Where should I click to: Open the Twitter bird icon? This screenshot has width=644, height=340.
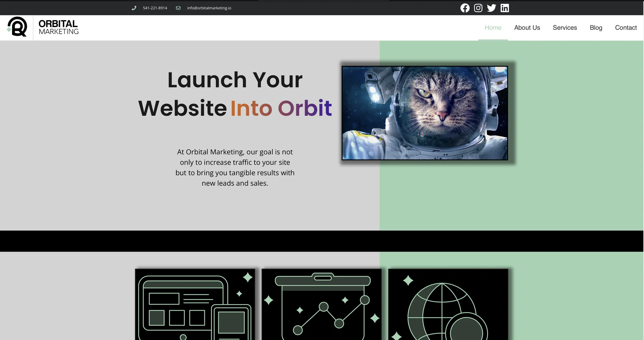click(491, 8)
